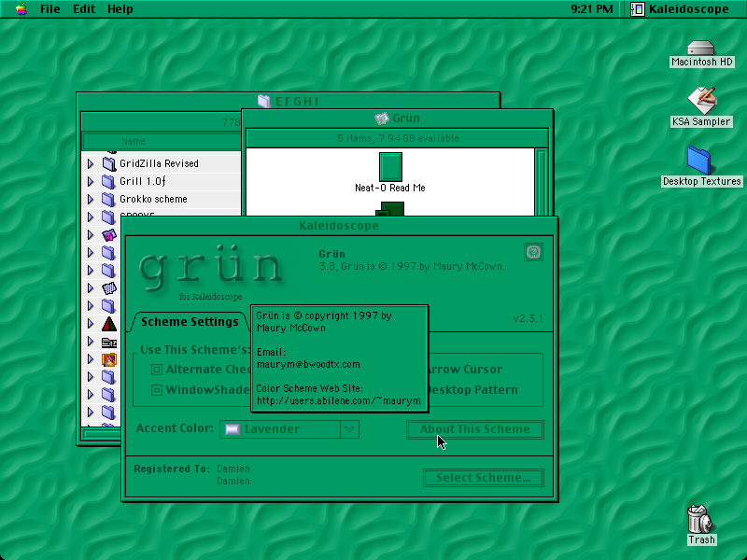Open the Accent Color Lavender dropdown
Viewport: 747px width, 560px height.
pos(289,429)
